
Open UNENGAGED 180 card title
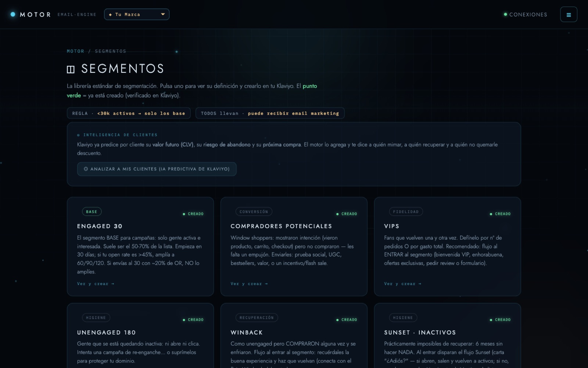click(x=106, y=333)
